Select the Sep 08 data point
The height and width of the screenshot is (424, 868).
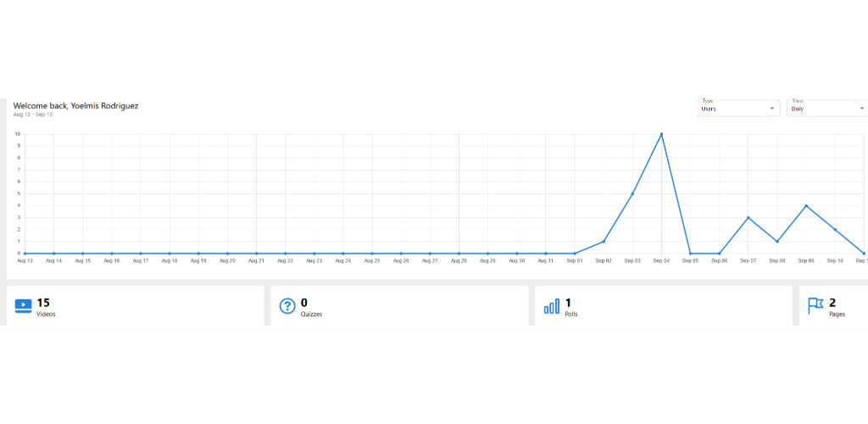point(777,242)
